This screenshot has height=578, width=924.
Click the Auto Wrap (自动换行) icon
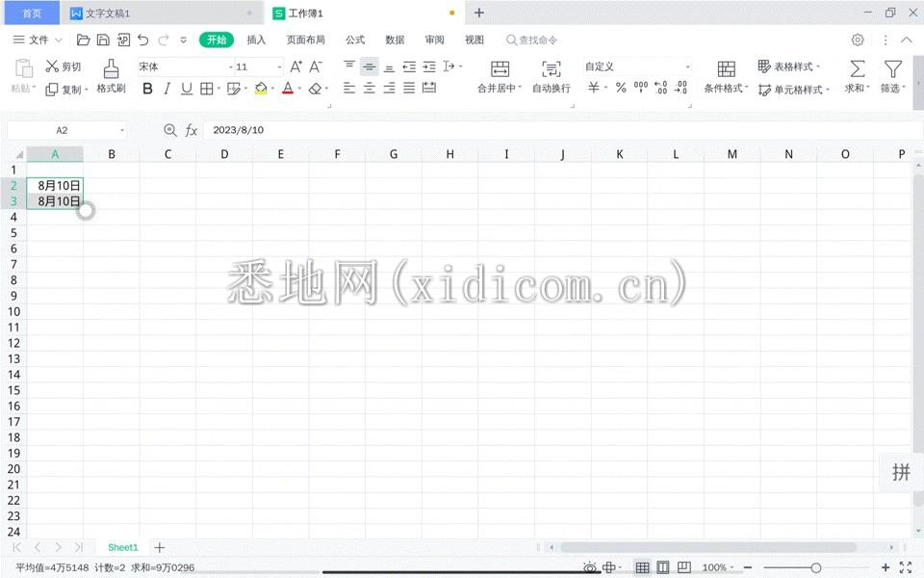[551, 68]
